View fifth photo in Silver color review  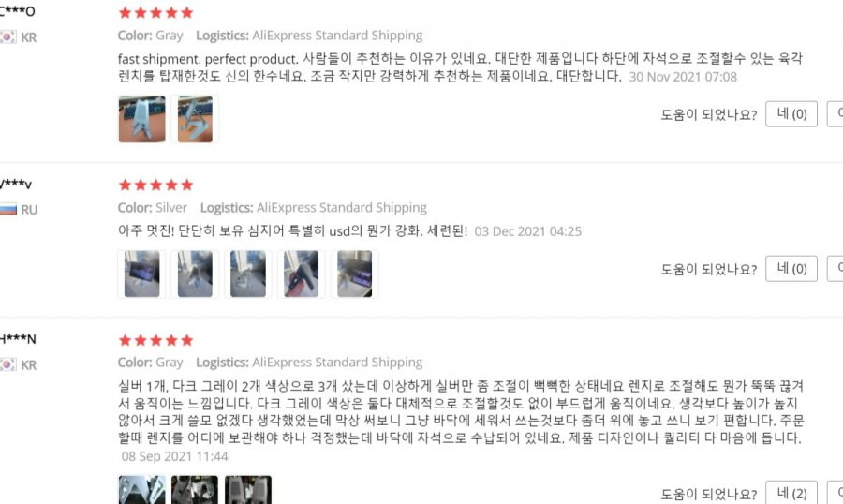354,274
